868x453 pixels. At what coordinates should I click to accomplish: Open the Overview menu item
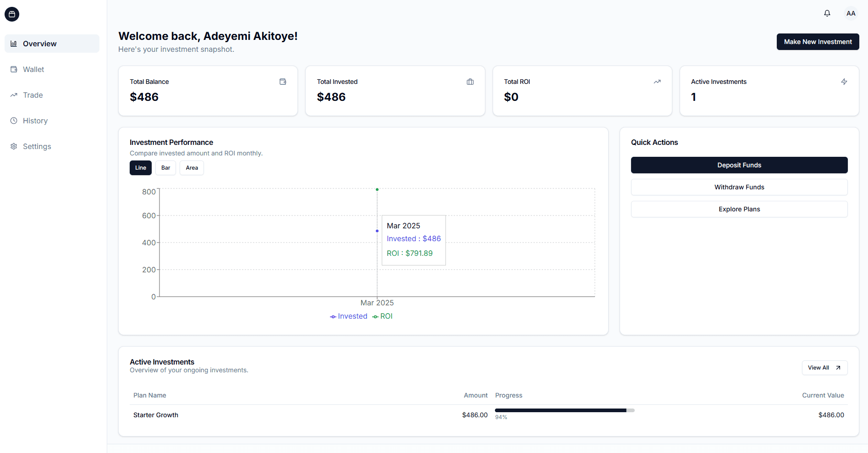[52, 44]
